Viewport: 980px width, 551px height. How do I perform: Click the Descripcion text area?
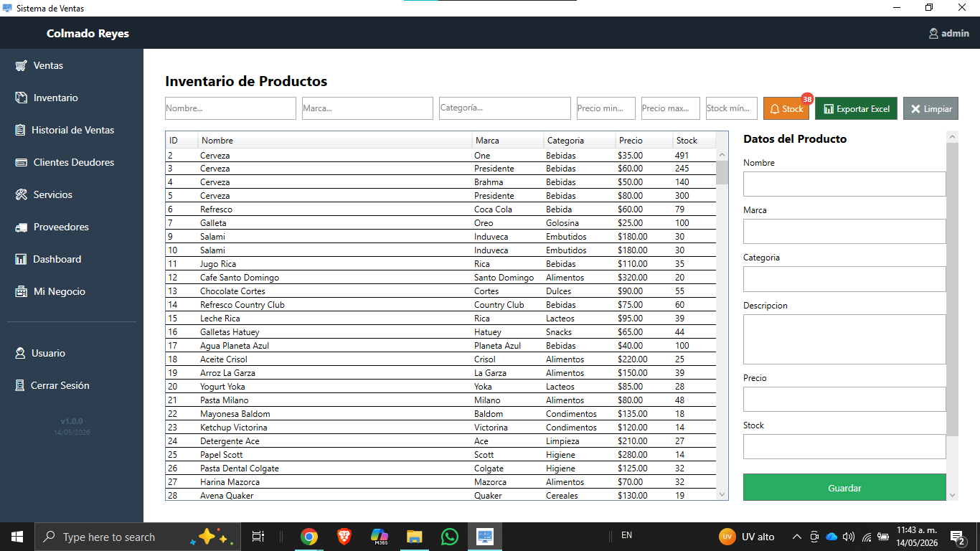pos(844,339)
